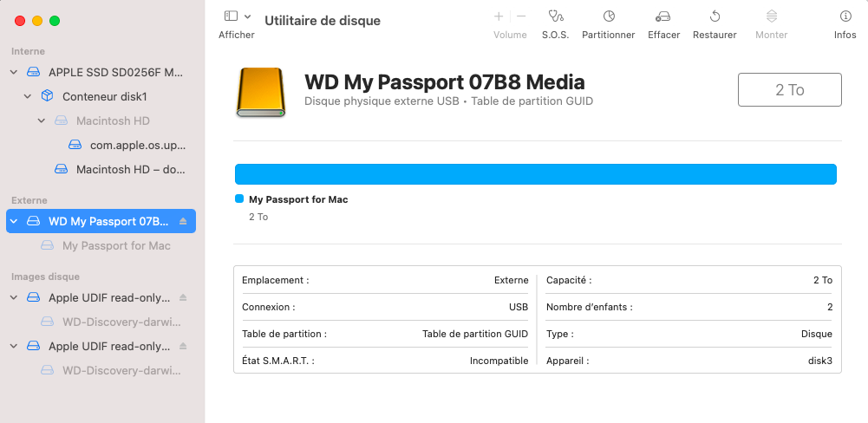The width and height of the screenshot is (868, 423).
Task: Click the Effacer erase icon
Action: (662, 16)
